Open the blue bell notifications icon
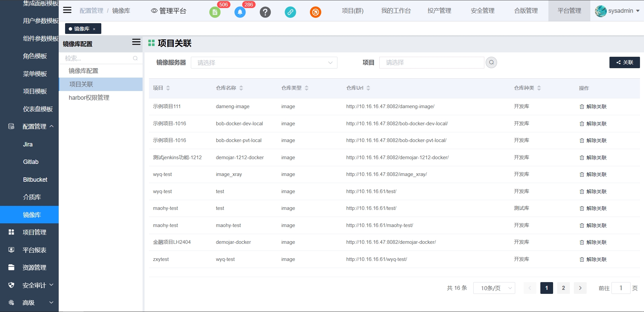Screen dimensions: 644x312 click(x=240, y=12)
